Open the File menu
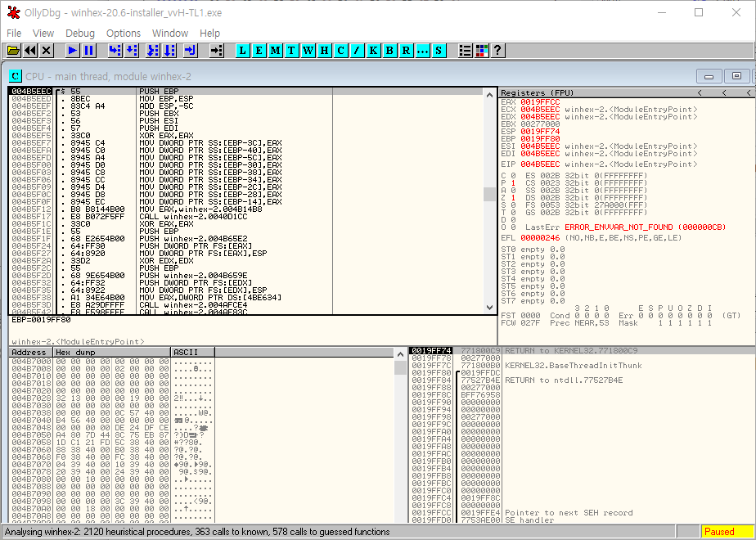756x540 pixels. point(14,34)
